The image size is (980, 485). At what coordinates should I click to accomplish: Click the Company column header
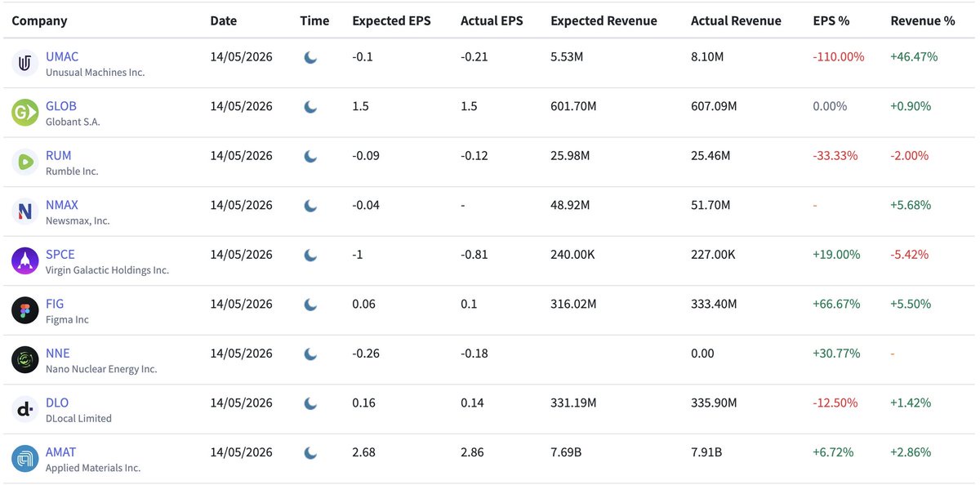(39, 21)
